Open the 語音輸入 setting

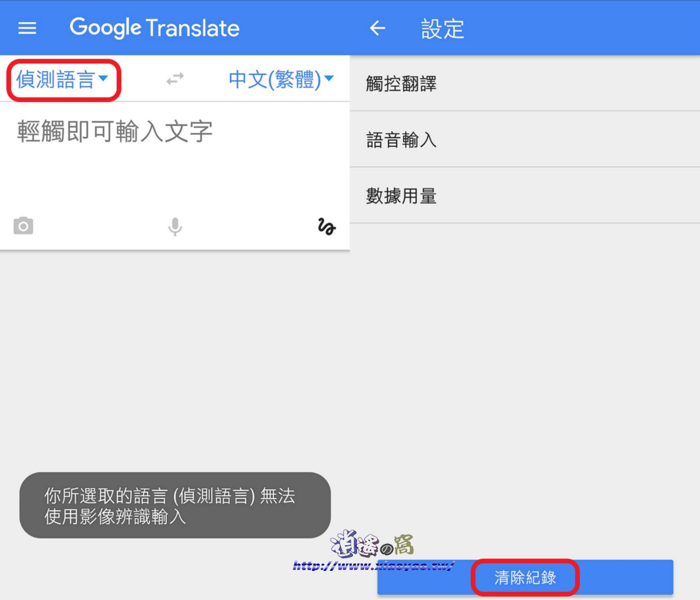pyautogui.click(x=525, y=139)
